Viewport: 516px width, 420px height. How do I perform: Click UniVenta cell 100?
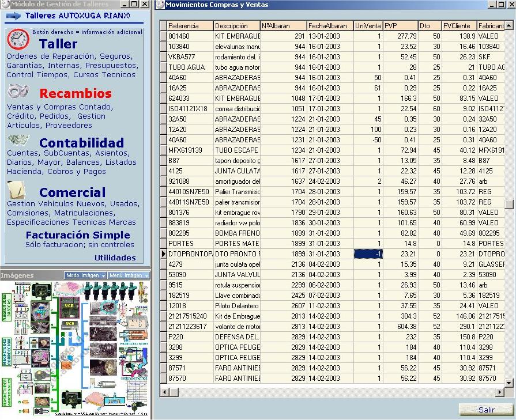[368, 130]
